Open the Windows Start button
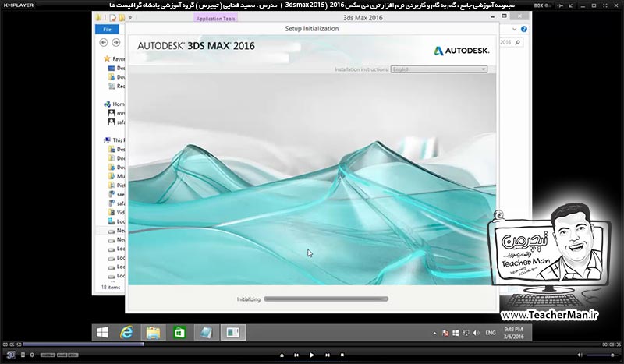The width and height of the screenshot is (624, 364). coord(102,332)
